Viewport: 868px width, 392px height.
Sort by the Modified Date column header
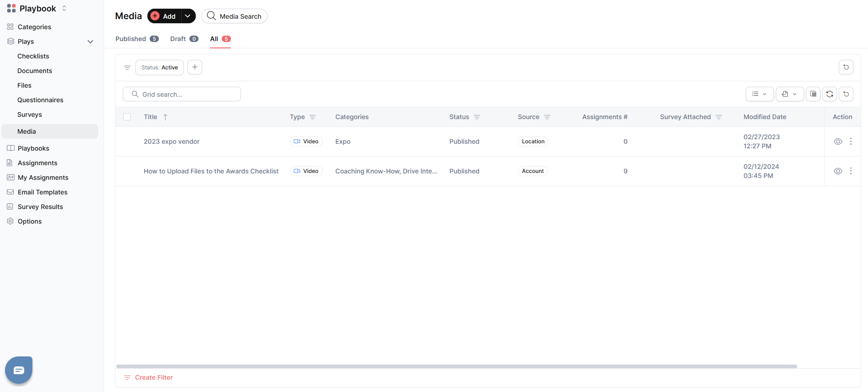coord(765,117)
